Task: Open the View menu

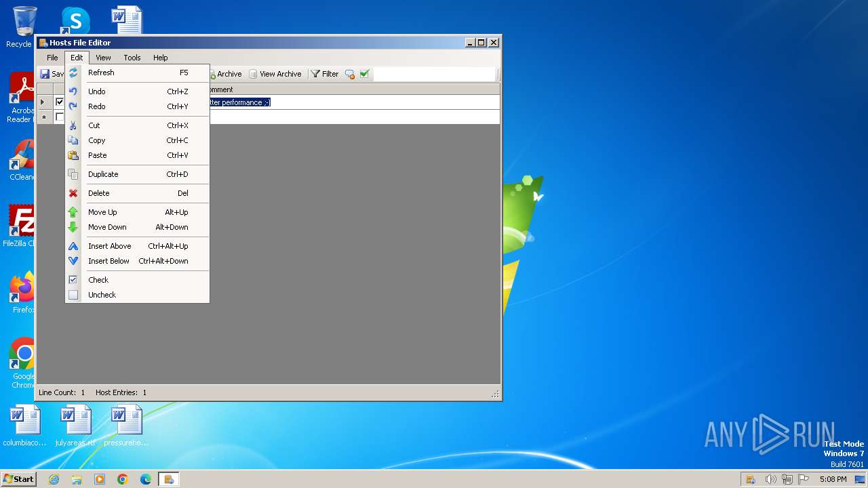Action: (x=103, y=58)
